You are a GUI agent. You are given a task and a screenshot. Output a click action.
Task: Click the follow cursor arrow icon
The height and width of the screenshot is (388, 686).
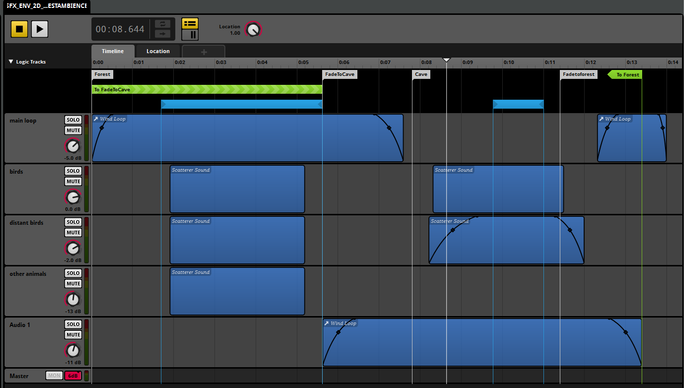point(162,34)
